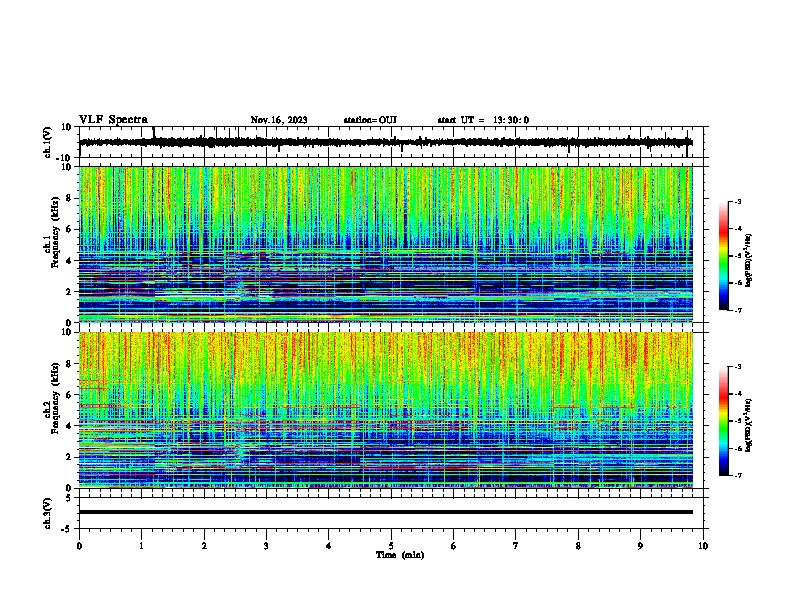Click the "-3" label on ch.1 color bar
This screenshot has width=792, height=612.
(x=737, y=202)
